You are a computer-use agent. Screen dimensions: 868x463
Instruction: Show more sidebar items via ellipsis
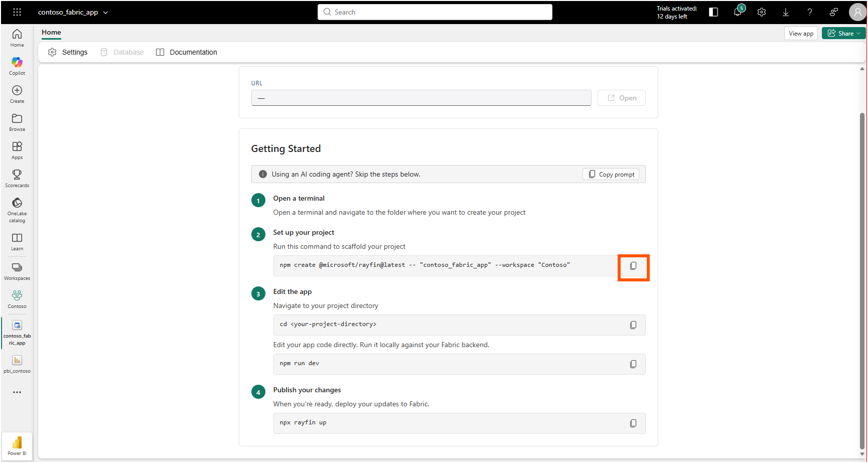click(x=17, y=392)
